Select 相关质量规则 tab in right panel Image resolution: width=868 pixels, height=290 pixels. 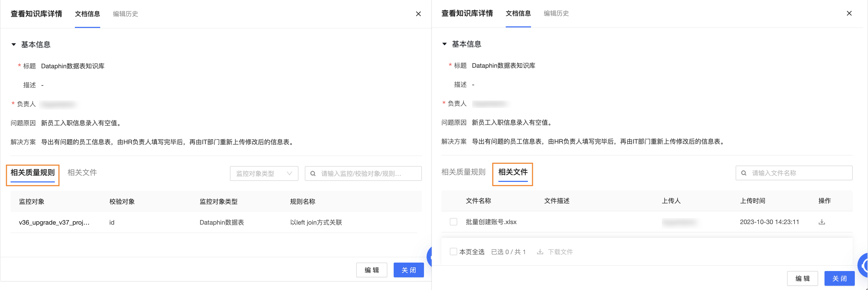463,172
